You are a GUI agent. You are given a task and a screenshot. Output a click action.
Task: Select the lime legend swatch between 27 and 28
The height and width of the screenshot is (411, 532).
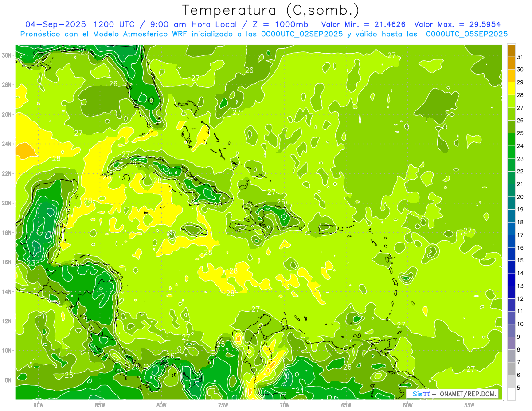pos(511,102)
